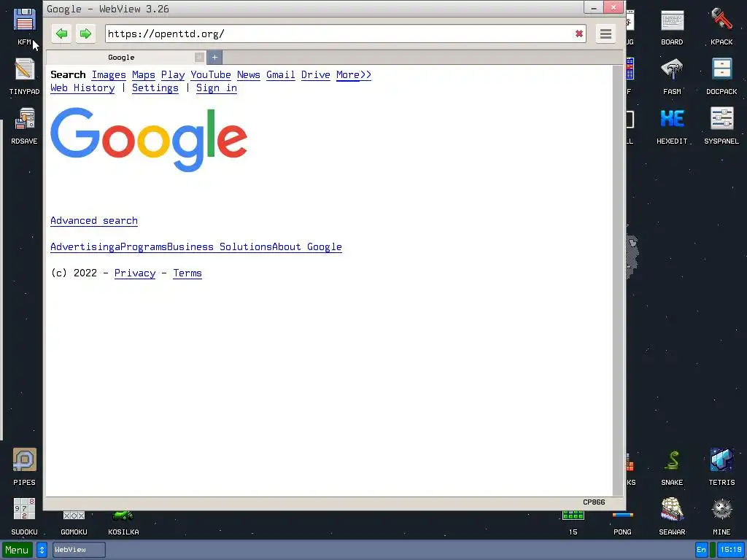Click the Google logo image
This screenshot has width=747, height=560.
tap(149, 139)
